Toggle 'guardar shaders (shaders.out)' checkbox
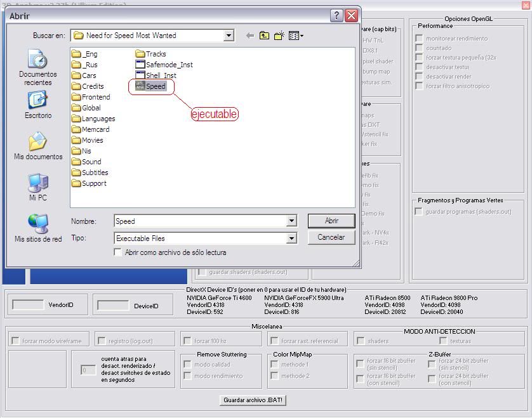532x418 pixels. pyautogui.click(x=203, y=272)
